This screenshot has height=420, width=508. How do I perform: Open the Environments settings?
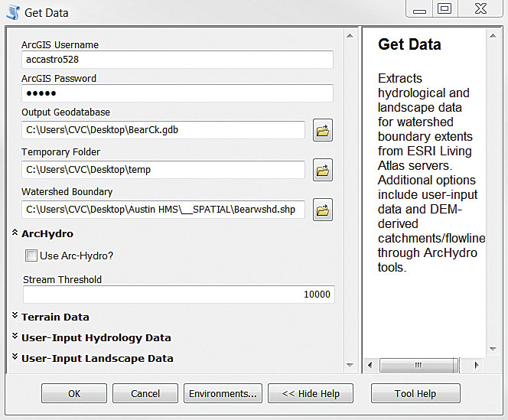[x=223, y=393]
